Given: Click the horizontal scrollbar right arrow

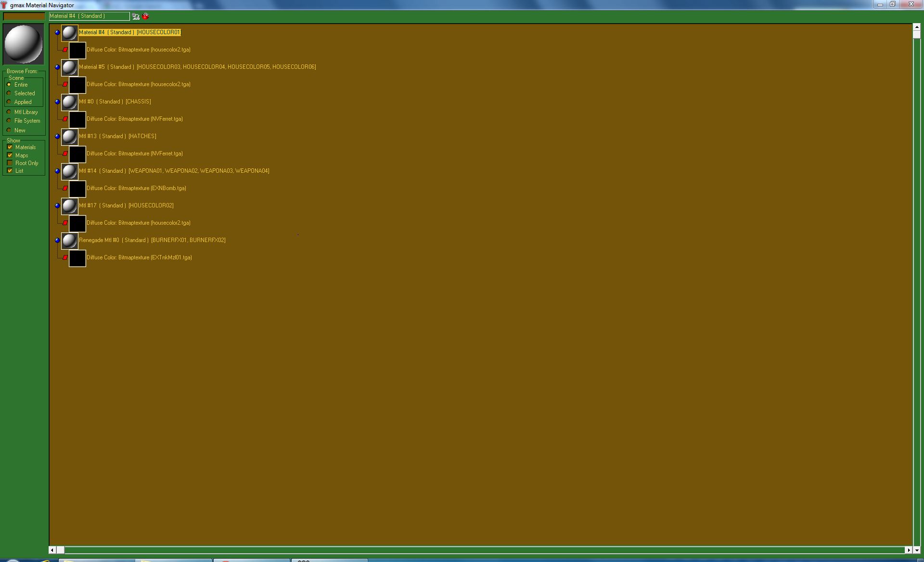Looking at the screenshot, I should click(x=909, y=550).
